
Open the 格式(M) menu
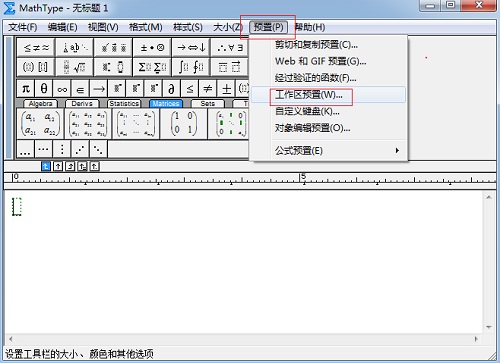[x=146, y=27]
